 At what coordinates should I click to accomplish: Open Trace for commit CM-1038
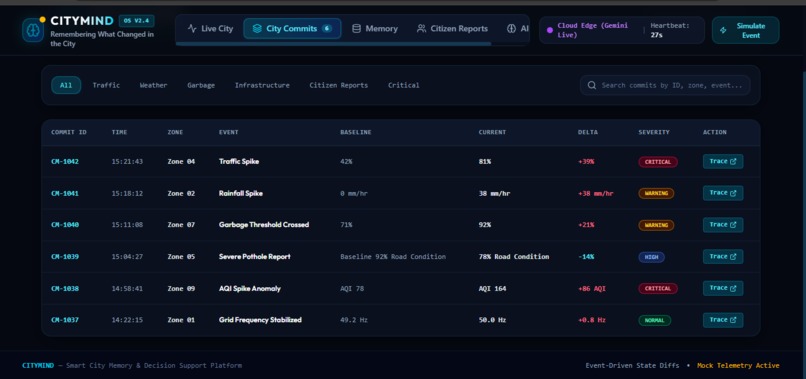(x=723, y=288)
